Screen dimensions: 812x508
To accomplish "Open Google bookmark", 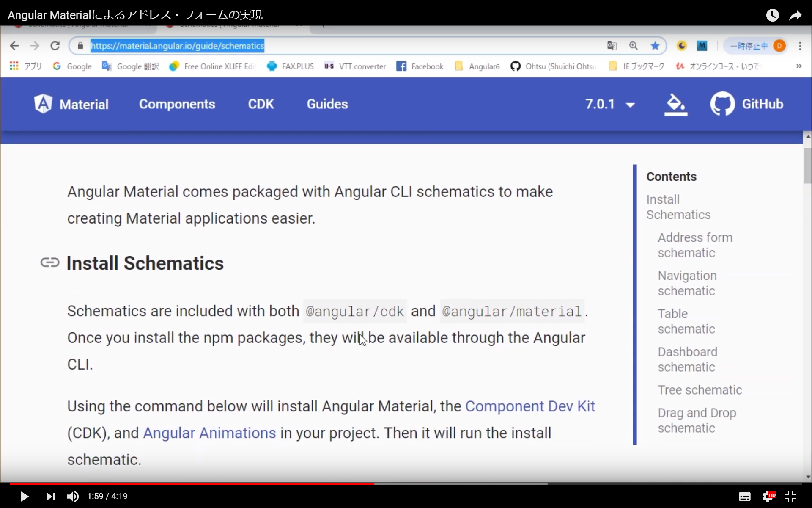I will coord(72,66).
